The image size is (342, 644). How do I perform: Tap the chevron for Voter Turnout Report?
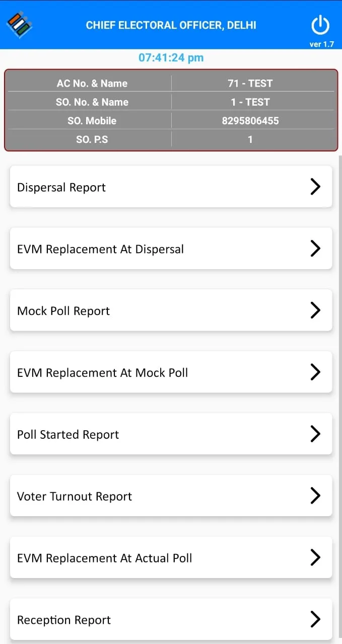(x=315, y=496)
